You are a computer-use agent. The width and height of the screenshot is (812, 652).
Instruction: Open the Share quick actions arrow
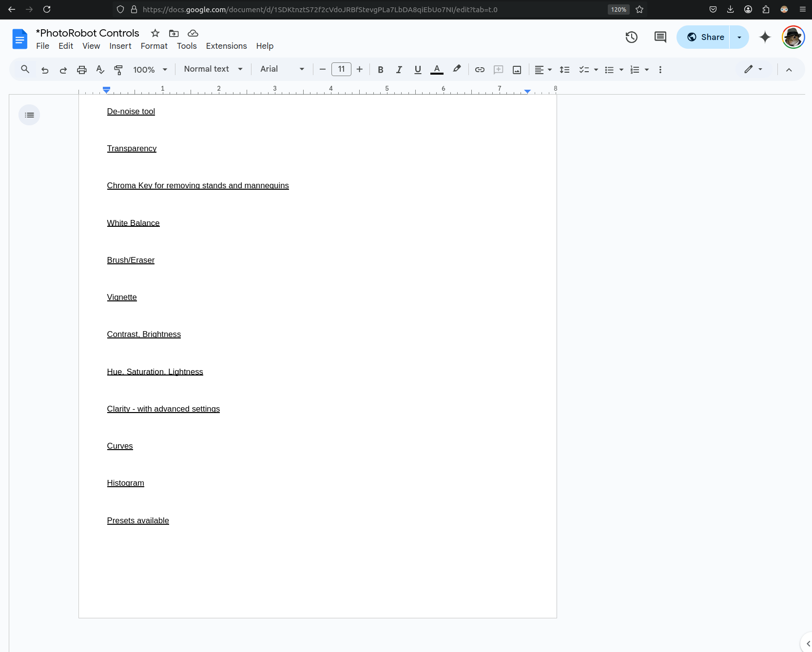coord(739,37)
